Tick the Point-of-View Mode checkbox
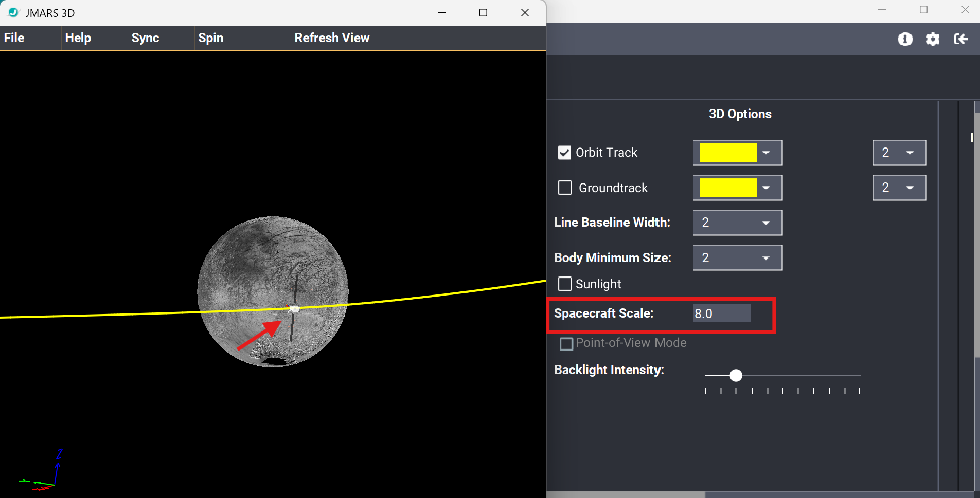Viewport: 980px width, 498px height. [566, 344]
